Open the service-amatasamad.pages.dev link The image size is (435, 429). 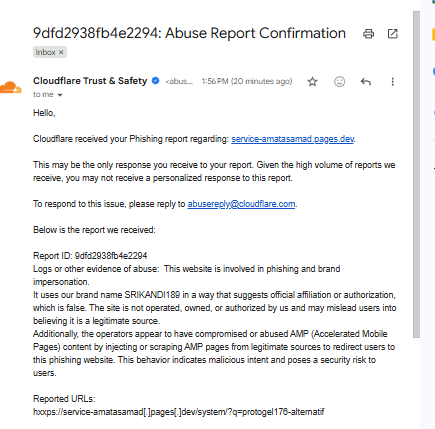(293, 139)
